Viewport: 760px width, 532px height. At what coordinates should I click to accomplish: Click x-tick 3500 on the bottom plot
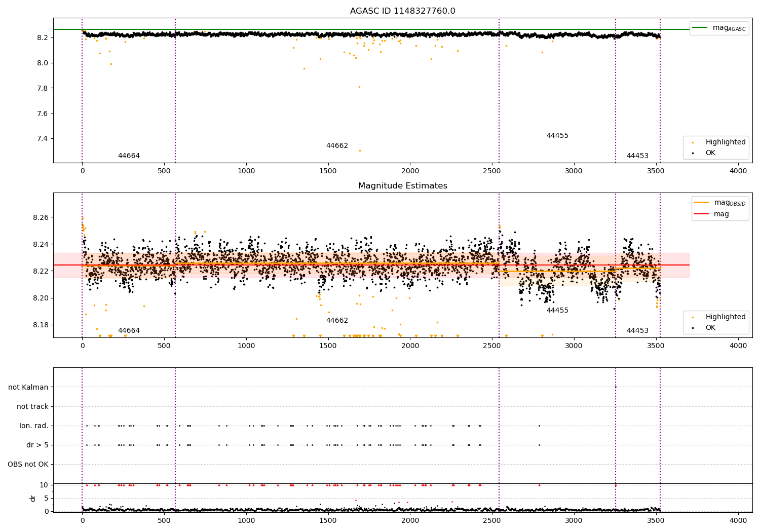tap(656, 521)
